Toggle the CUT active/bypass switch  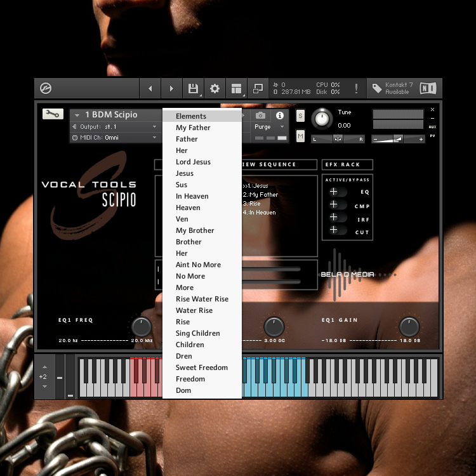[338, 230]
